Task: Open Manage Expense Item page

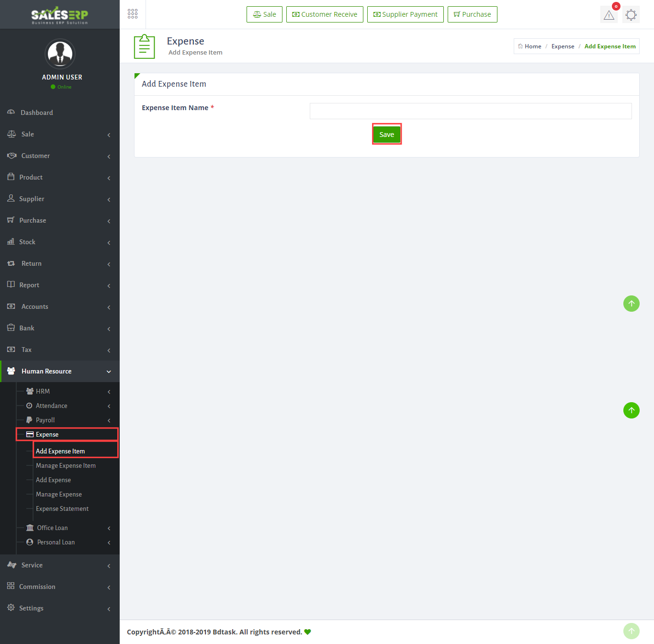Action: pos(66,465)
